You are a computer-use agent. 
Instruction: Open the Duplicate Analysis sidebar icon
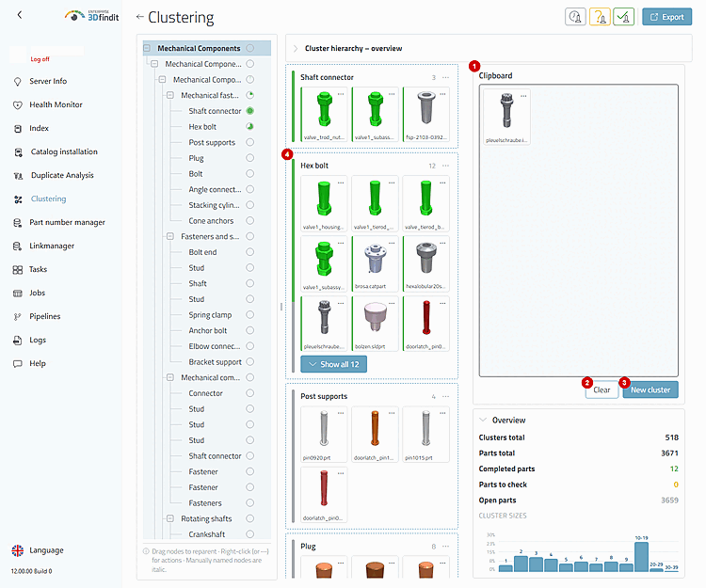click(18, 175)
